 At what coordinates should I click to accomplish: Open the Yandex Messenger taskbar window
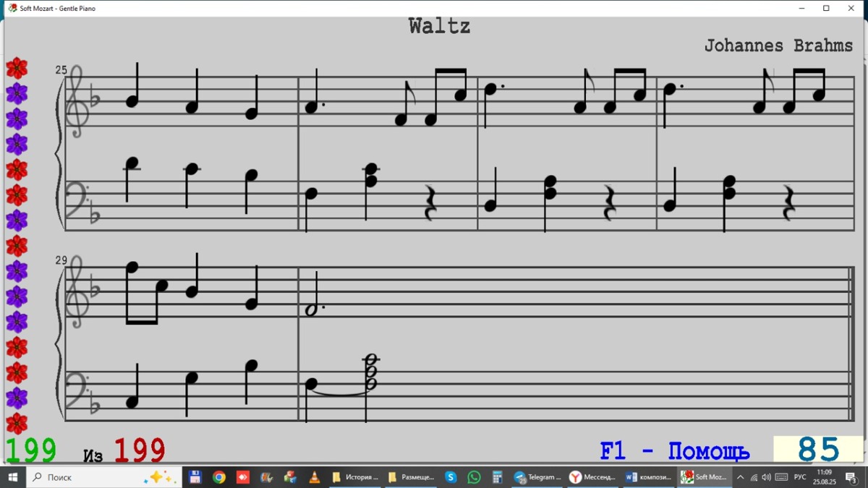pyautogui.click(x=592, y=477)
